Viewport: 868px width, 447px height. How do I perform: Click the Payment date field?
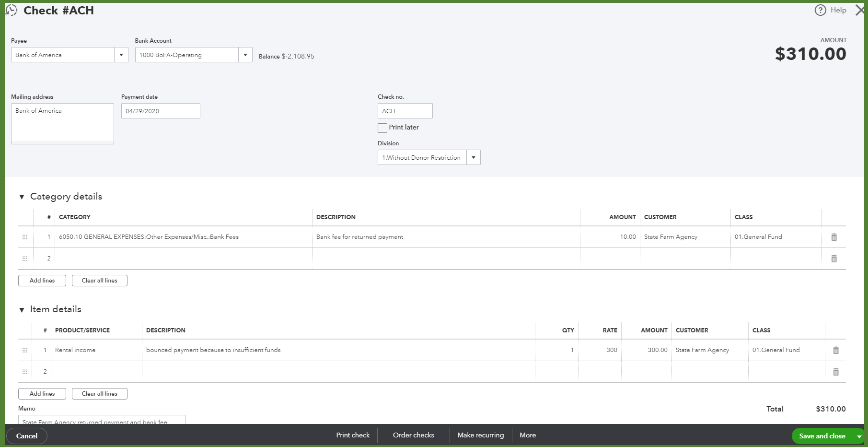coord(161,111)
